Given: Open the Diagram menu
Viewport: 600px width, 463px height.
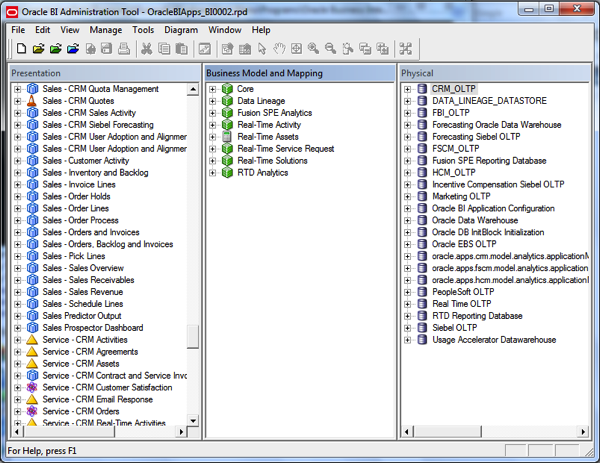Looking at the screenshot, I should tap(181, 30).
